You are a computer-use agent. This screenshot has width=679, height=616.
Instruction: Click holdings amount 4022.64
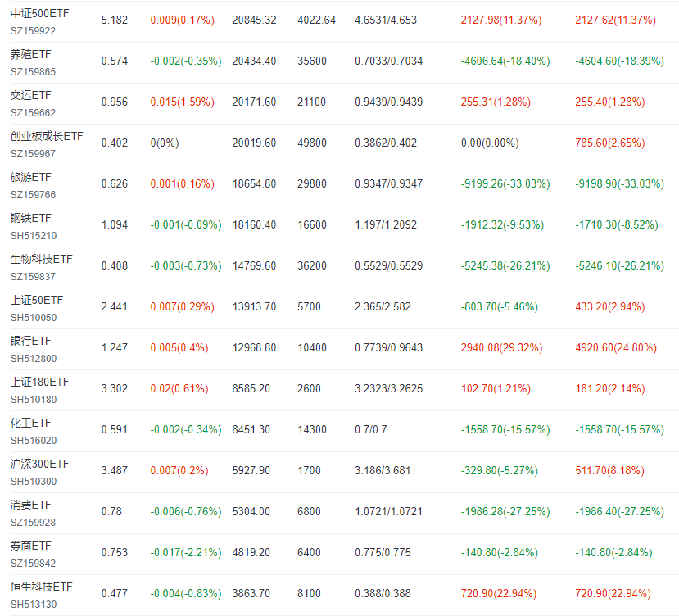coord(316,20)
